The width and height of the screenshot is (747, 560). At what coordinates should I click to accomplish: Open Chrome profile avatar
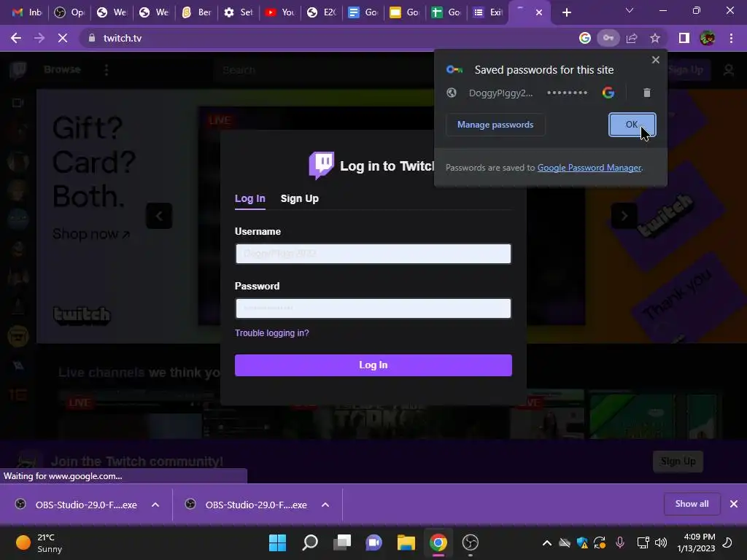[708, 38]
